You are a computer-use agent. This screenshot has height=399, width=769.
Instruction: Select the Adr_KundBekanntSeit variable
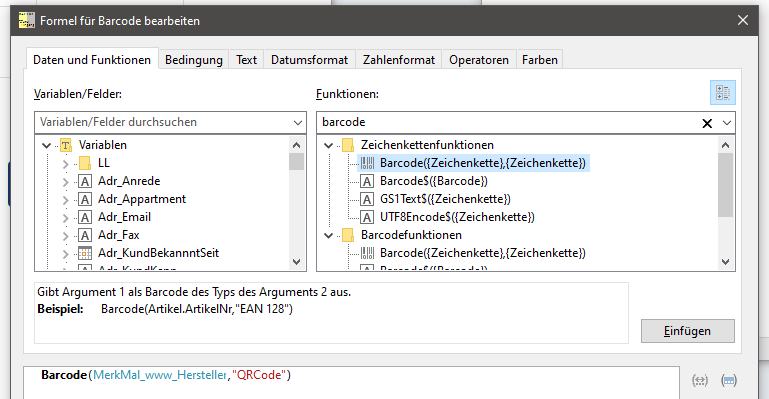(158, 253)
